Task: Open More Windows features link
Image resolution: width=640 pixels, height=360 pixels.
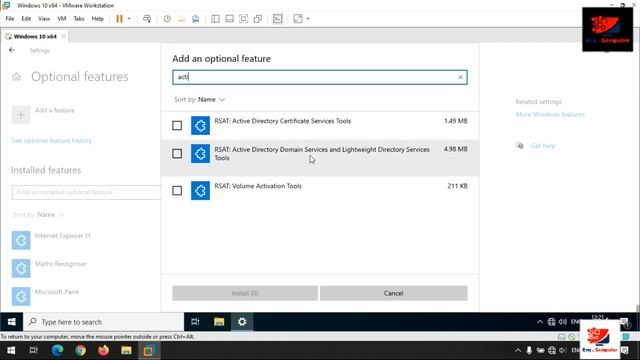Action: point(550,114)
